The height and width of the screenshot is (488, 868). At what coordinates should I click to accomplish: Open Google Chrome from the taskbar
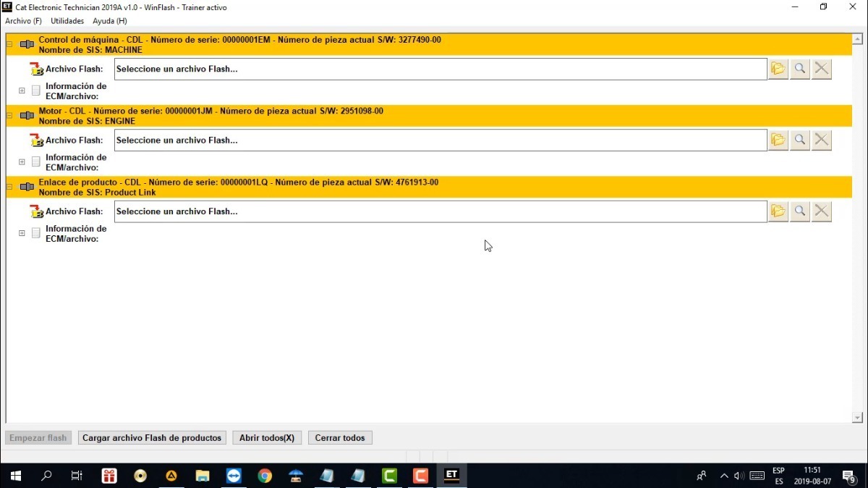(x=265, y=476)
